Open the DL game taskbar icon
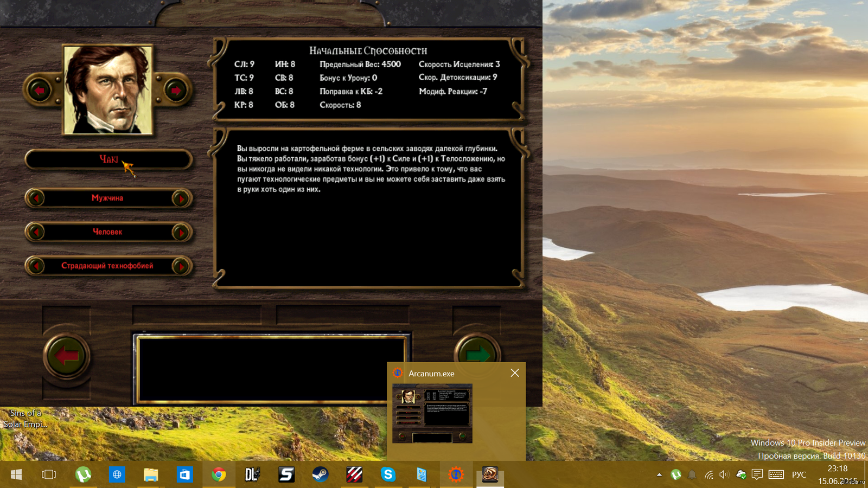Screen dimensions: 868x488 tap(252, 474)
